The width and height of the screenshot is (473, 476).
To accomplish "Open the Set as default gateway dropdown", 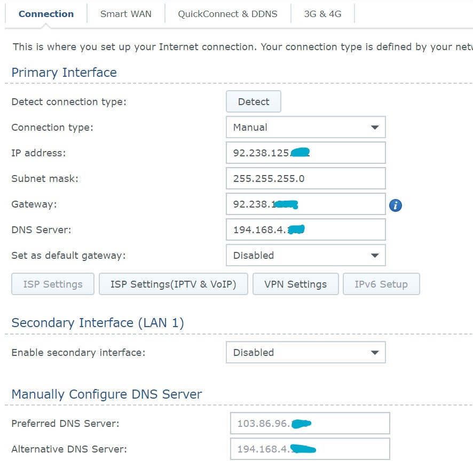I will 305,255.
